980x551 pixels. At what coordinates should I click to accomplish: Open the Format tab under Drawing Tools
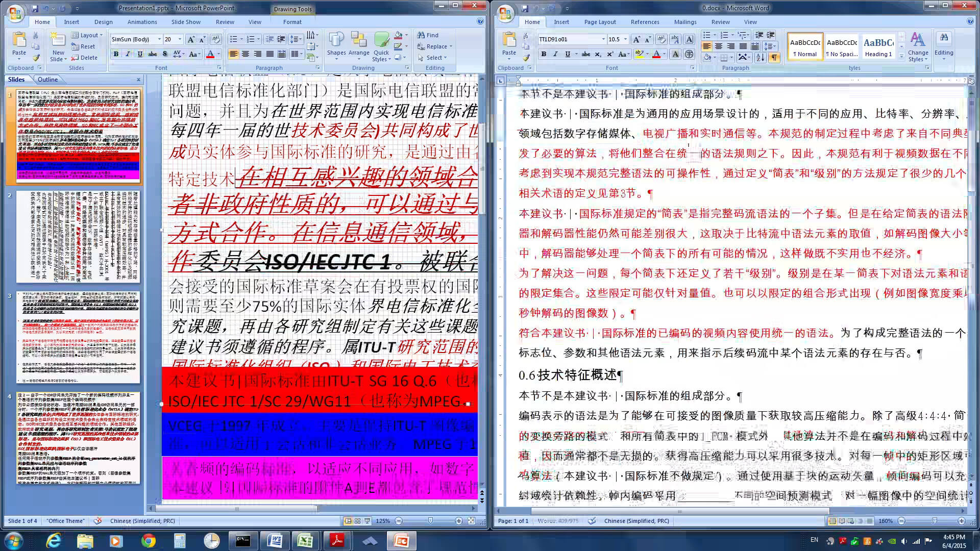(292, 22)
